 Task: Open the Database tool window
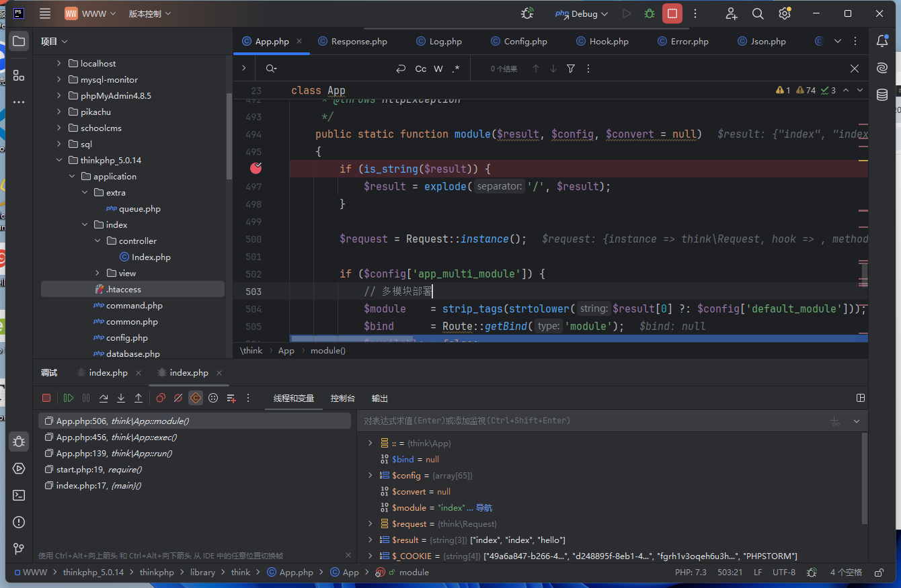click(882, 95)
